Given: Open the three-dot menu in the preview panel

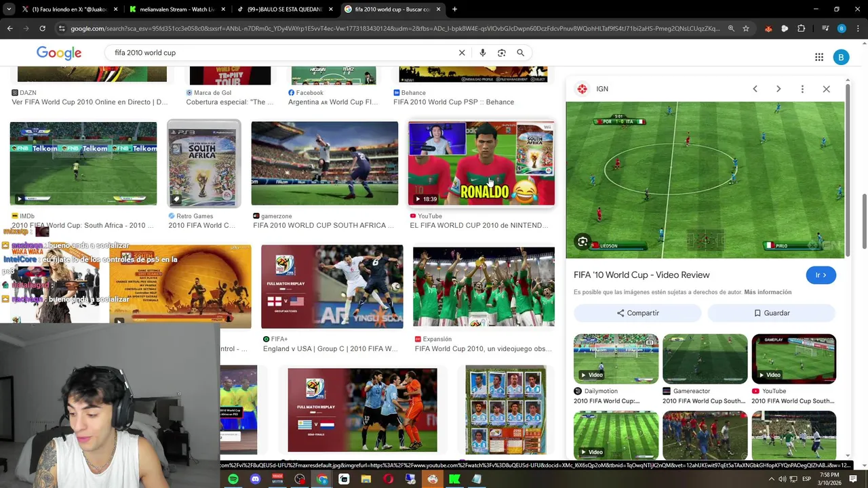Looking at the screenshot, I should pyautogui.click(x=802, y=89).
